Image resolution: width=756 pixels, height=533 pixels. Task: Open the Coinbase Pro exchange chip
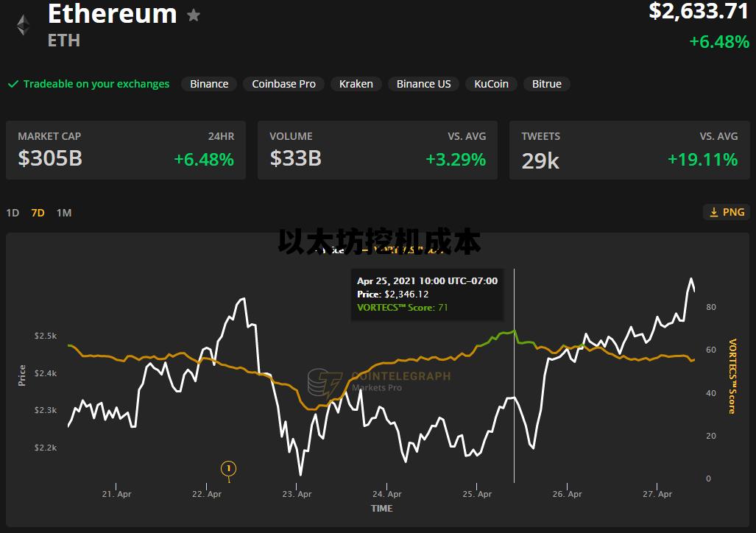click(x=283, y=84)
